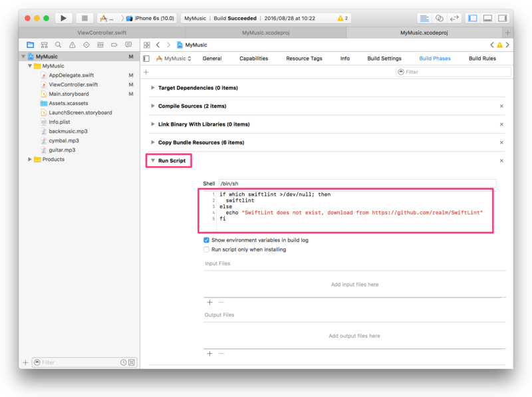Enable Run script only when installing
This screenshot has width=532, height=397.
206,249
